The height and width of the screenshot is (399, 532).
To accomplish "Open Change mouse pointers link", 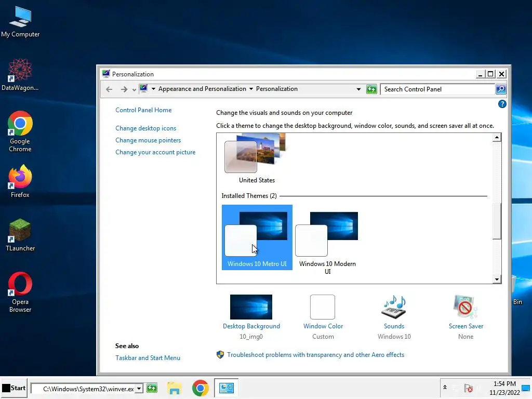I will [148, 140].
